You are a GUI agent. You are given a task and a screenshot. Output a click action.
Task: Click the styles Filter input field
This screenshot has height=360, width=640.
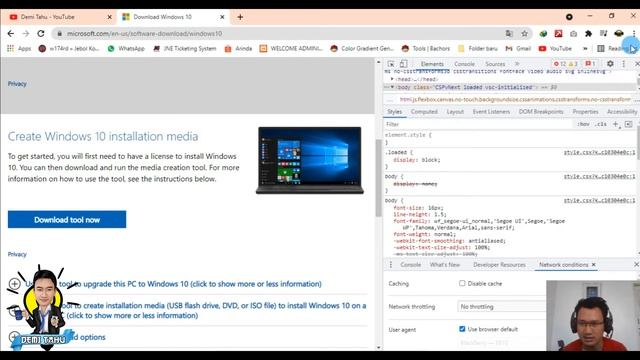[478, 124]
